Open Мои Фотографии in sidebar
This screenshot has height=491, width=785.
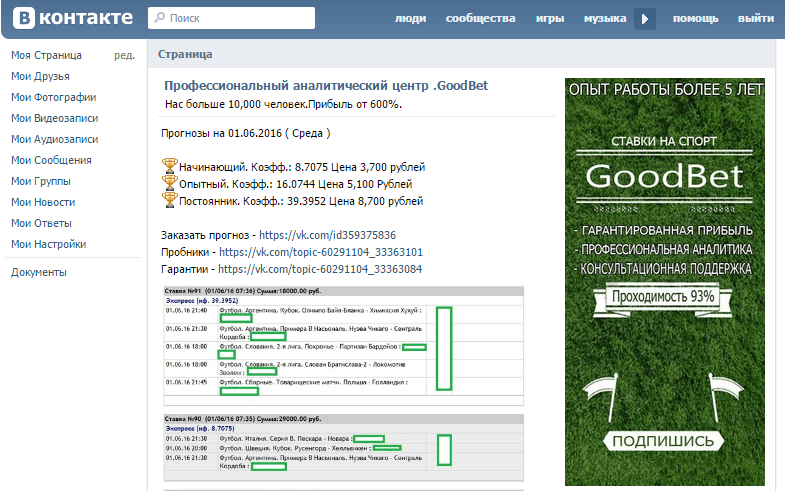click(54, 97)
